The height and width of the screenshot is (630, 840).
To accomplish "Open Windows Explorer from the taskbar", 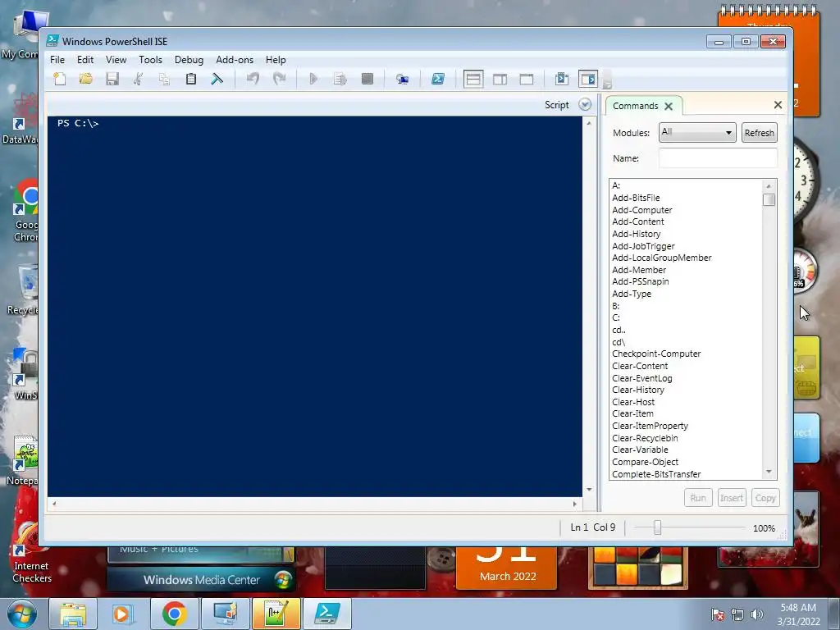I will click(x=73, y=614).
